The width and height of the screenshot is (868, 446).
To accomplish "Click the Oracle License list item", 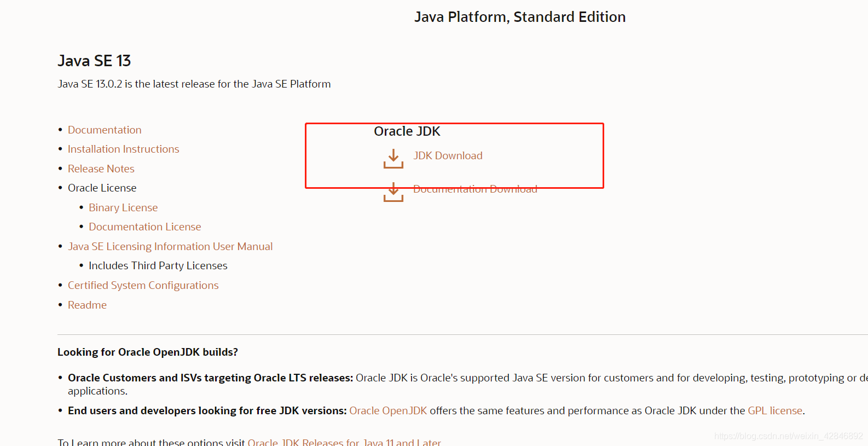I will point(102,188).
